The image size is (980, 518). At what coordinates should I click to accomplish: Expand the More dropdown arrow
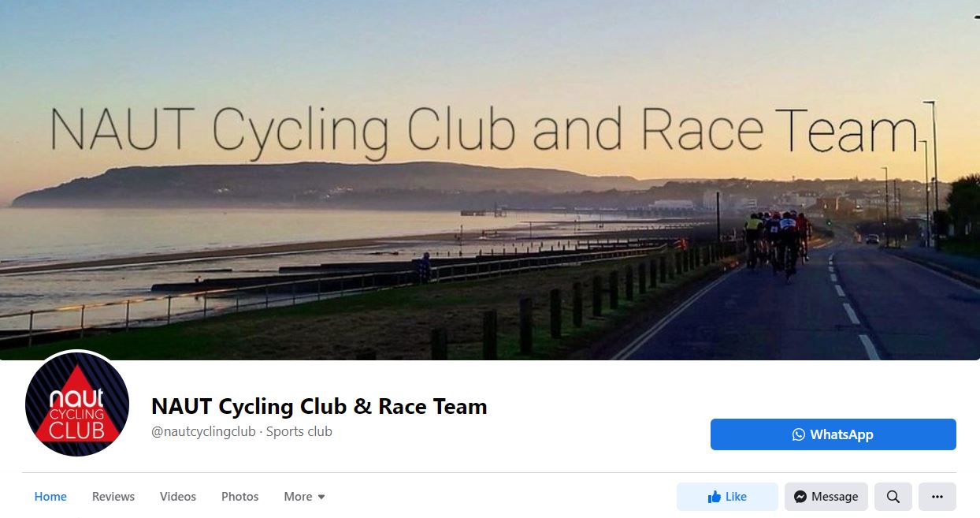coord(321,497)
